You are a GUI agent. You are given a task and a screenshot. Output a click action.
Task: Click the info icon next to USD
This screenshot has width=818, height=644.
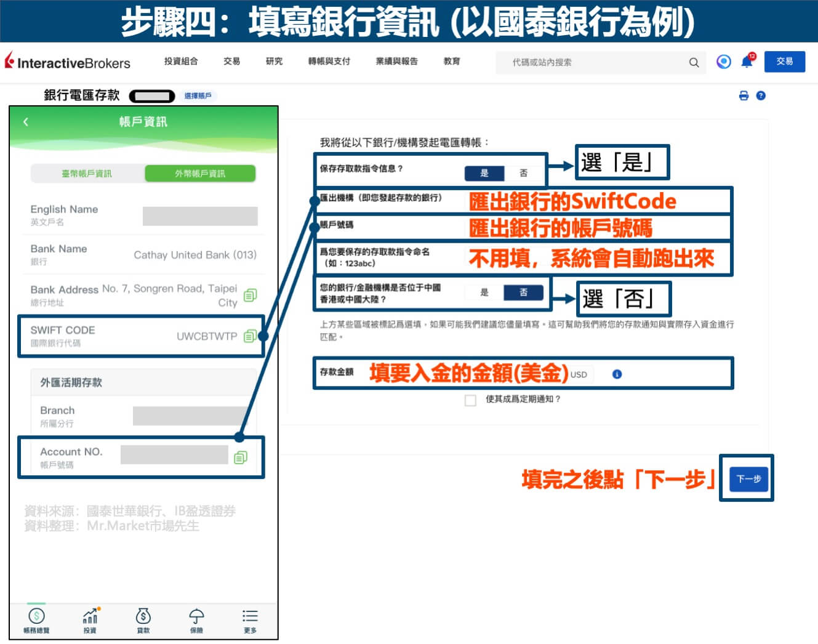coord(617,374)
